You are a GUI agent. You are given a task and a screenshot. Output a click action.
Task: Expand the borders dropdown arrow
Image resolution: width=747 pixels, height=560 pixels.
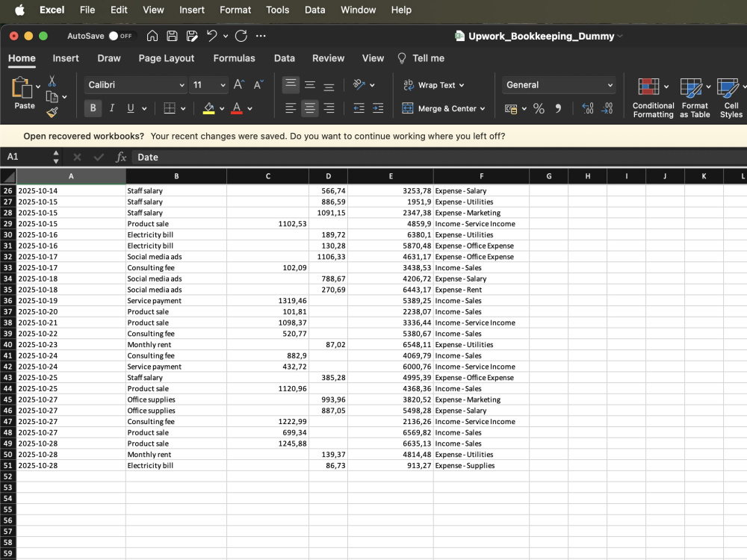click(x=183, y=108)
